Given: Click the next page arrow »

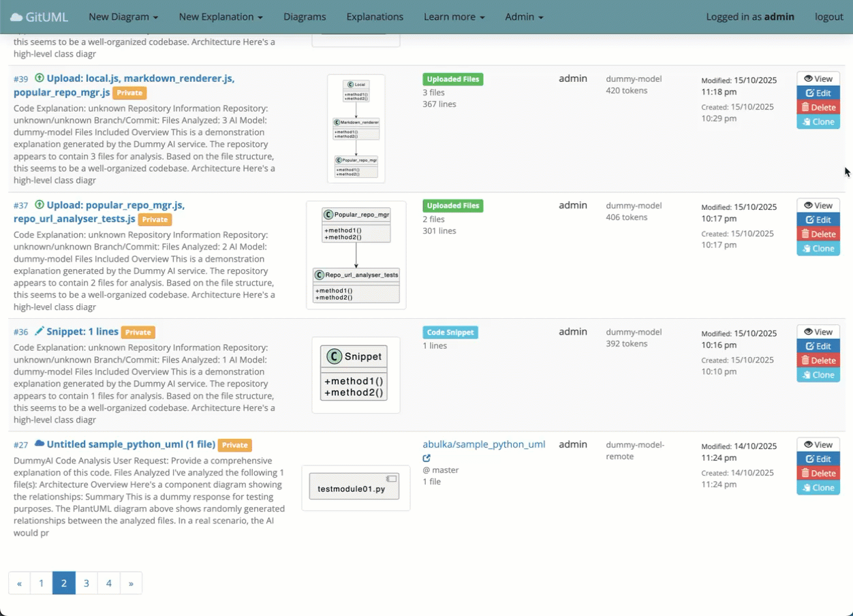Looking at the screenshot, I should coord(131,583).
